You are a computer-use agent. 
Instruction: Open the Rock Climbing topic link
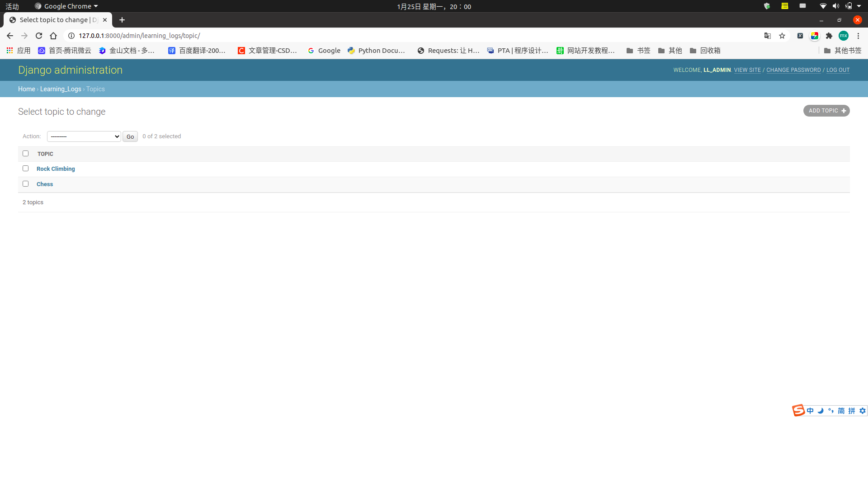tap(56, 169)
